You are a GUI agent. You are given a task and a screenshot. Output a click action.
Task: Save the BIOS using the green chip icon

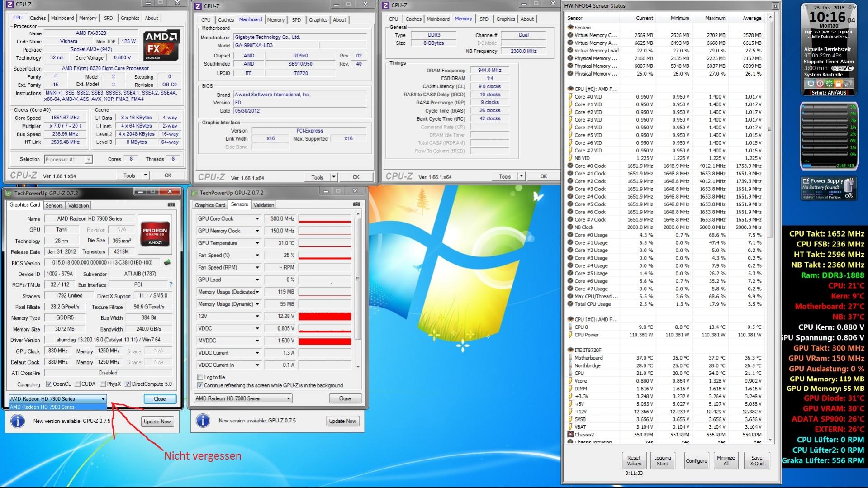167,262
